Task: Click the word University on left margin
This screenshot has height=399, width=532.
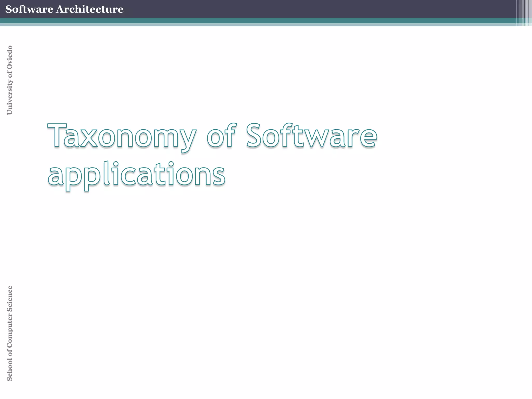Action: (9, 97)
